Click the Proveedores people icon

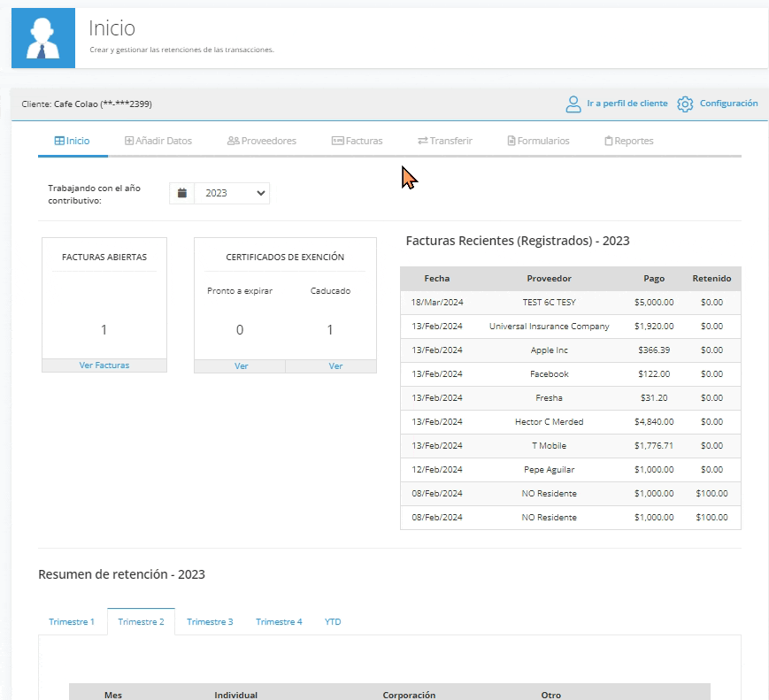coord(234,141)
